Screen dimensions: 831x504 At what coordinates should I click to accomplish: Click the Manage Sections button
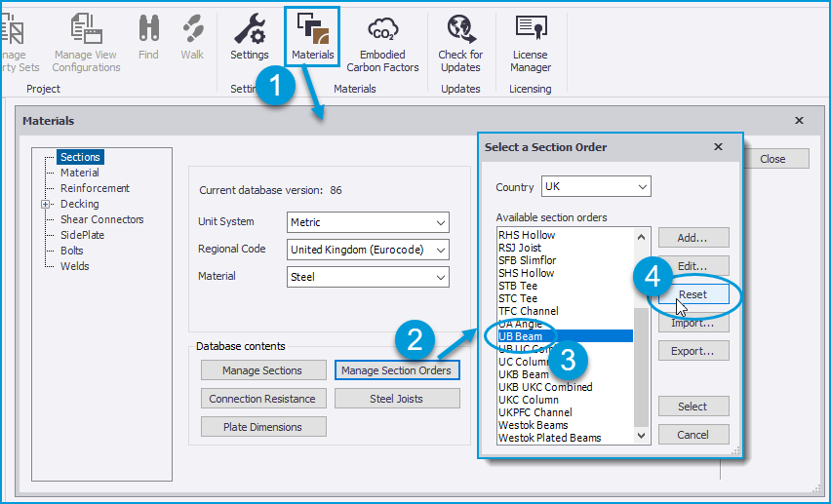tap(263, 370)
